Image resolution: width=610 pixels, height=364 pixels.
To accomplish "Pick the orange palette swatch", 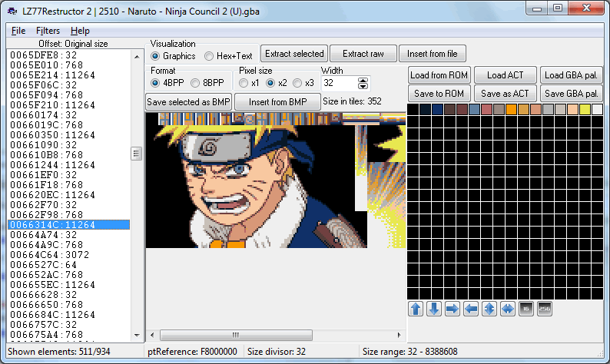I will point(511,109).
